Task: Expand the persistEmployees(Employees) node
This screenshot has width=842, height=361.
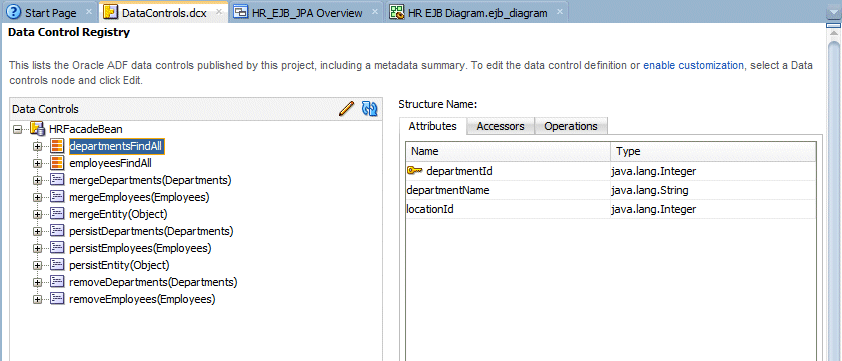Action: [x=38, y=249]
